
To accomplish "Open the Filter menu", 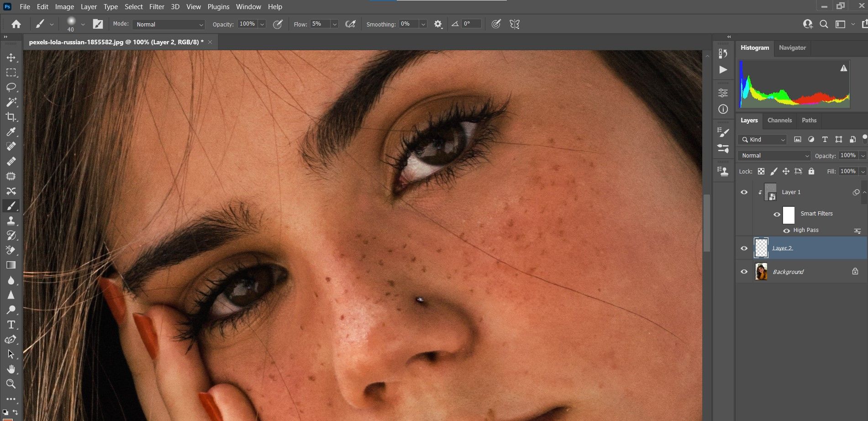I will pos(157,7).
